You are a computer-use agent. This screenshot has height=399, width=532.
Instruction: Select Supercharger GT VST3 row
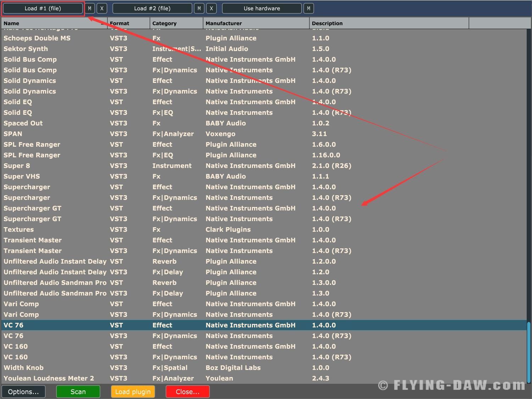coord(264,219)
